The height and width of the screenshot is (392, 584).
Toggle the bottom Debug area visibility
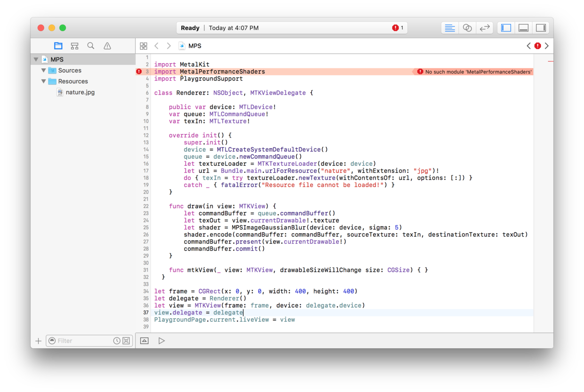[523, 28]
